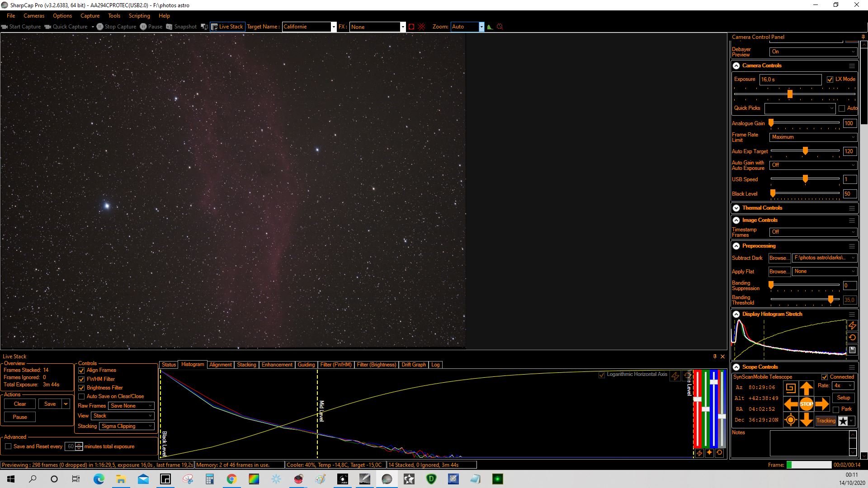Auto-stretch the Display Histogram with lightning icon
The height and width of the screenshot is (488, 868).
(852, 325)
